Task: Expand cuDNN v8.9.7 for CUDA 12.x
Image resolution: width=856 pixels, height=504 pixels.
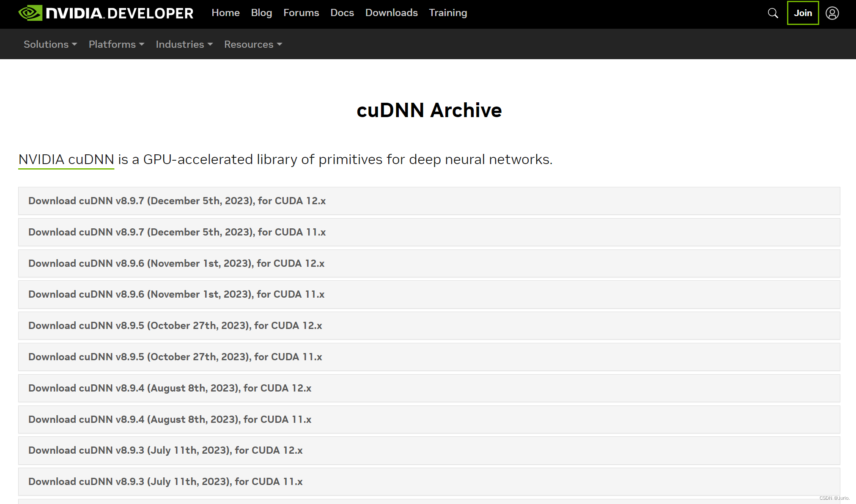Action: (429, 201)
